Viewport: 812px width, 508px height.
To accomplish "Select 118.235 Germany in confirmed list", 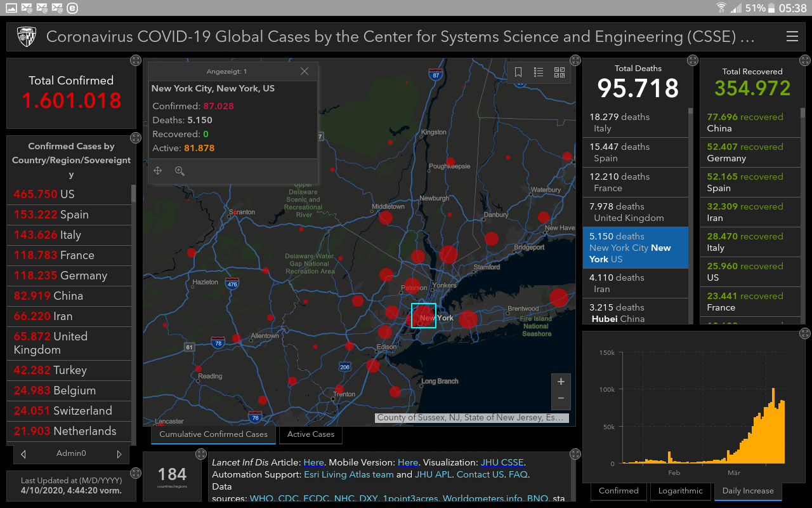I will [x=69, y=276].
